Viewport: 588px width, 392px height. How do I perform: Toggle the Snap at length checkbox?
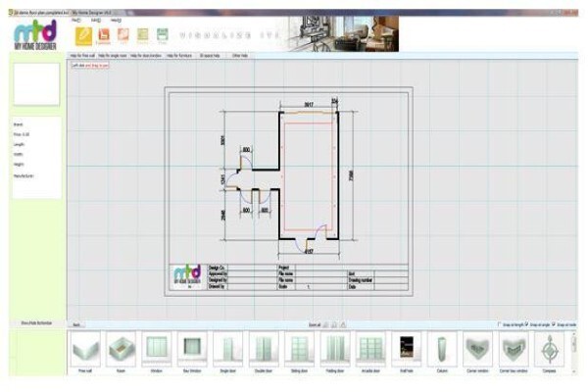[x=499, y=324]
